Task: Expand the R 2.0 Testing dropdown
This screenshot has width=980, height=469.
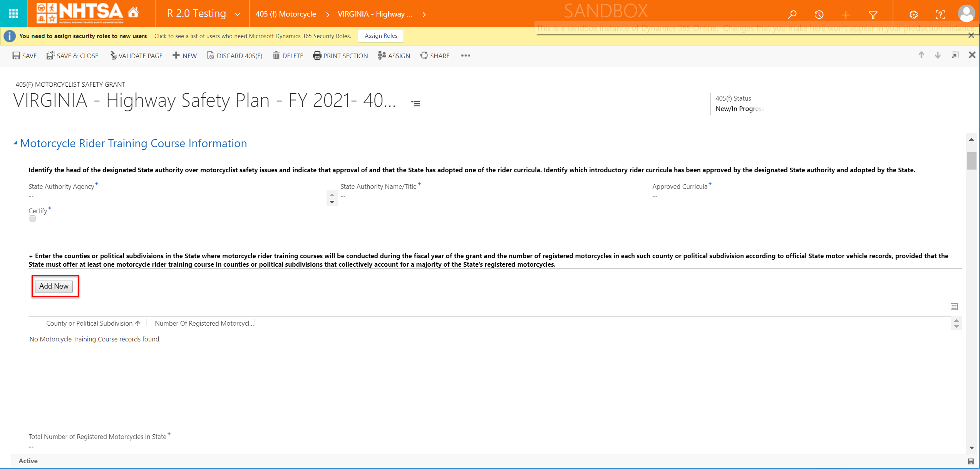Action: [x=237, y=14]
